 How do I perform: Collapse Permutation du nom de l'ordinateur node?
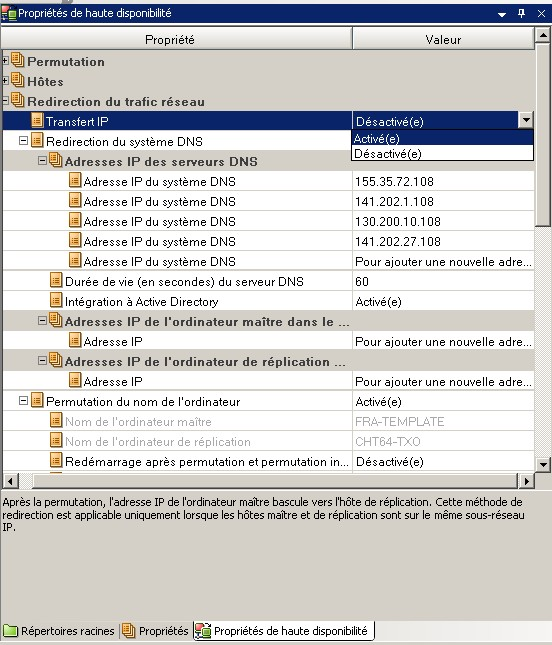pyautogui.click(x=23, y=401)
